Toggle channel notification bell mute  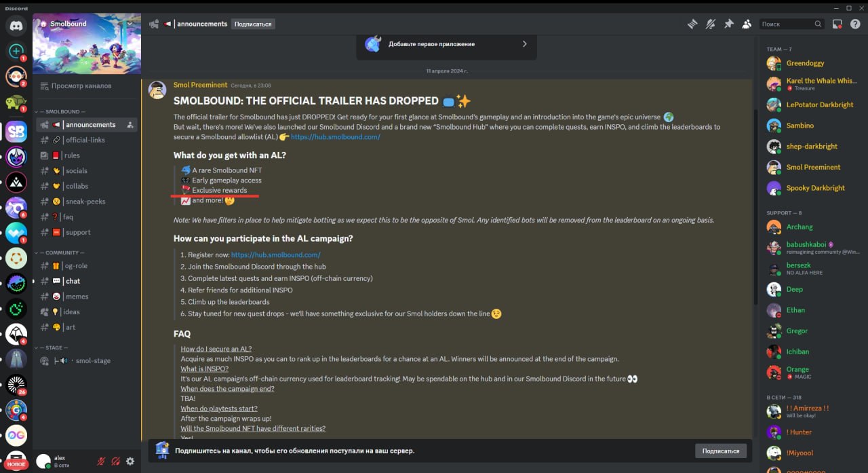pos(711,24)
